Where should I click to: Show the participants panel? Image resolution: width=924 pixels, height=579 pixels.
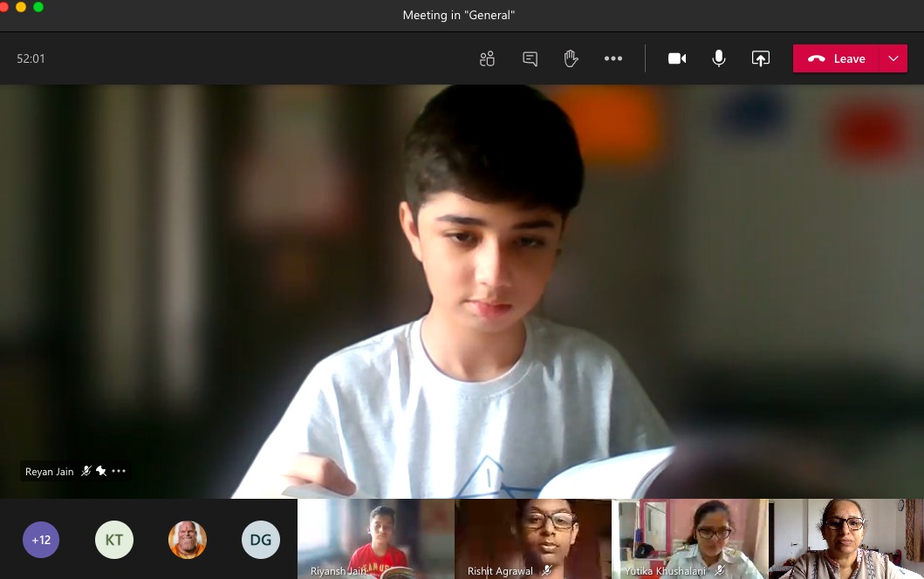tap(488, 59)
